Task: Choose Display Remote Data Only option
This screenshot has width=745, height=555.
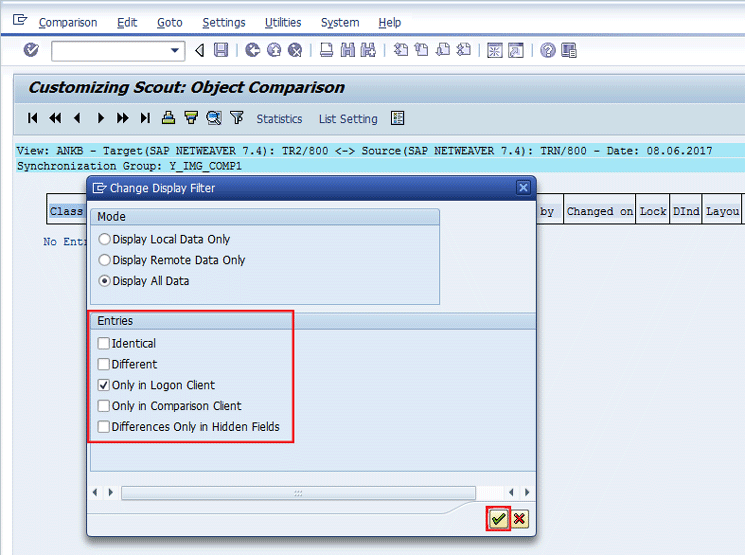Action: click(105, 260)
